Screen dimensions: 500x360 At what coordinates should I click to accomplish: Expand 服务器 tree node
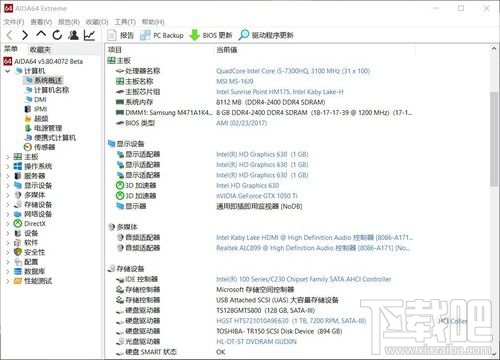coord(8,176)
